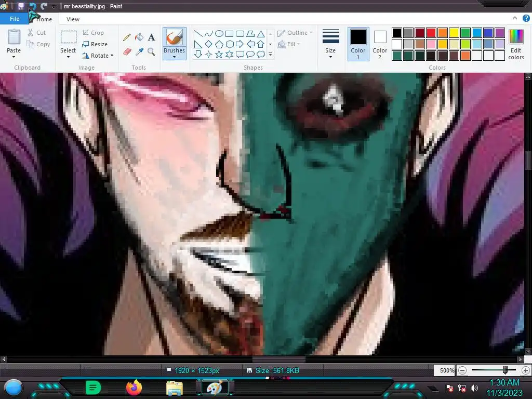
Task: Open the Select dropdown arrow
Action: [68, 57]
